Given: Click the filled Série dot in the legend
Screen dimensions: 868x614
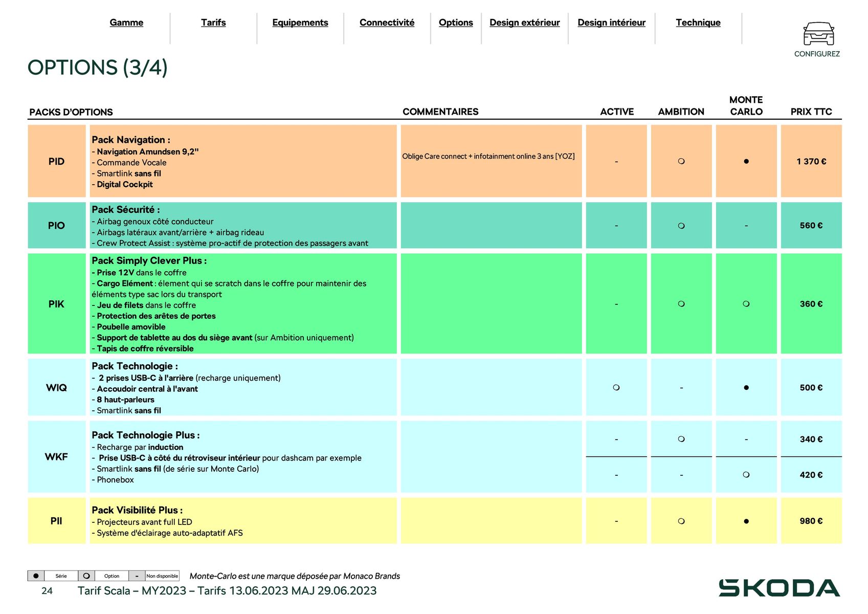Looking at the screenshot, I should 36,576.
